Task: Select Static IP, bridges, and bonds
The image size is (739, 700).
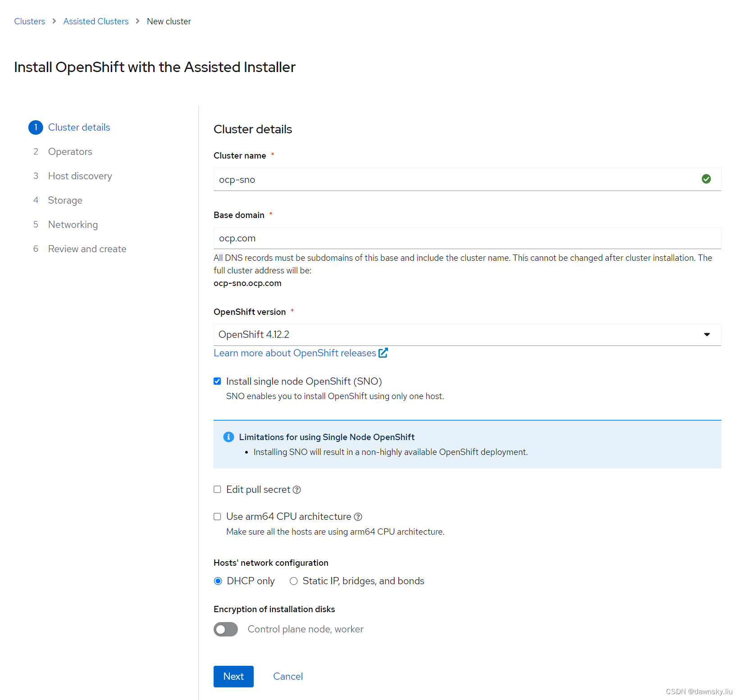Action: [x=294, y=581]
